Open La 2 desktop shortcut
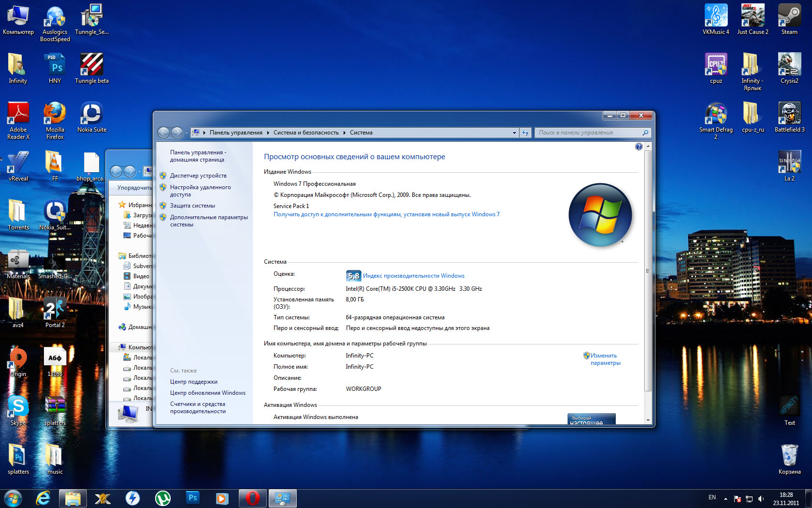 789,166
